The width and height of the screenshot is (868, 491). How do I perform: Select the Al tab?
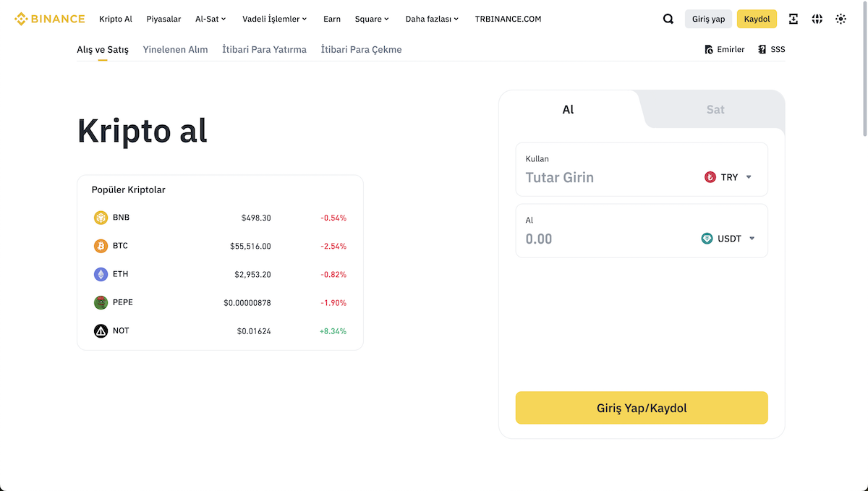pos(568,109)
